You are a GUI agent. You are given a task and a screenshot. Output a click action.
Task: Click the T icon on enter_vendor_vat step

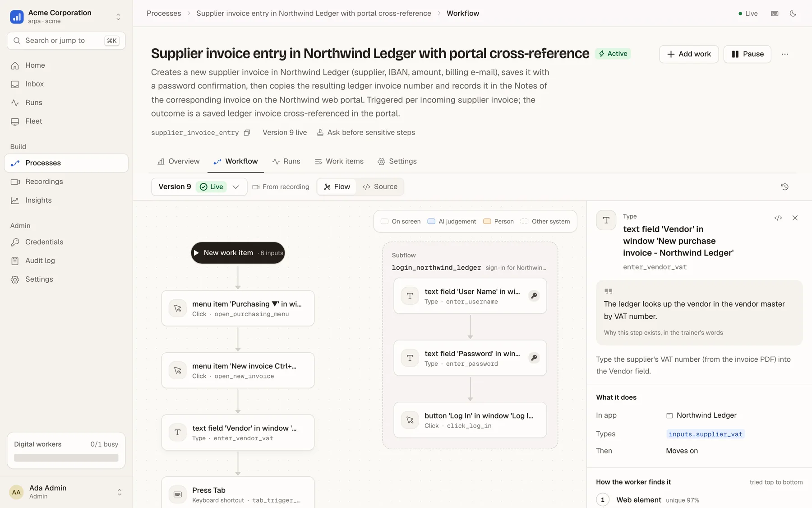[178, 433]
